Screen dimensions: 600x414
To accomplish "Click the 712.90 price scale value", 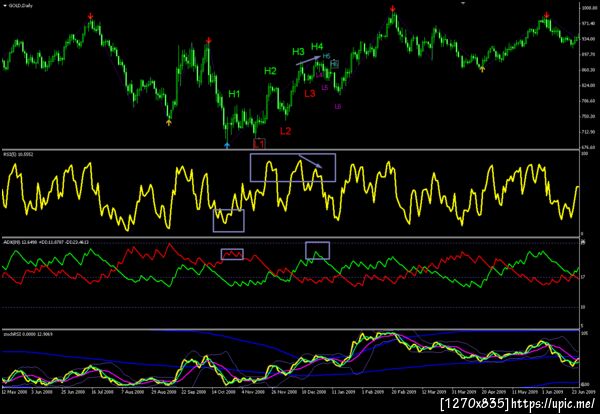I will pyautogui.click(x=588, y=132).
